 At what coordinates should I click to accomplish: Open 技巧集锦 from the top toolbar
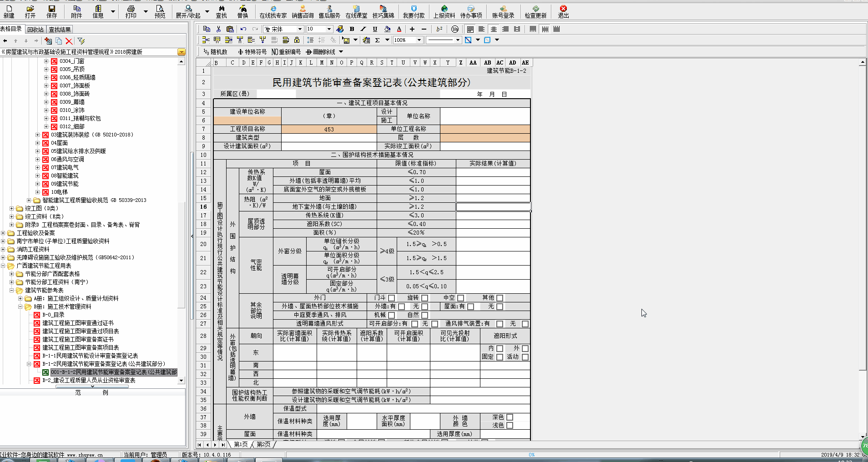pyautogui.click(x=384, y=12)
